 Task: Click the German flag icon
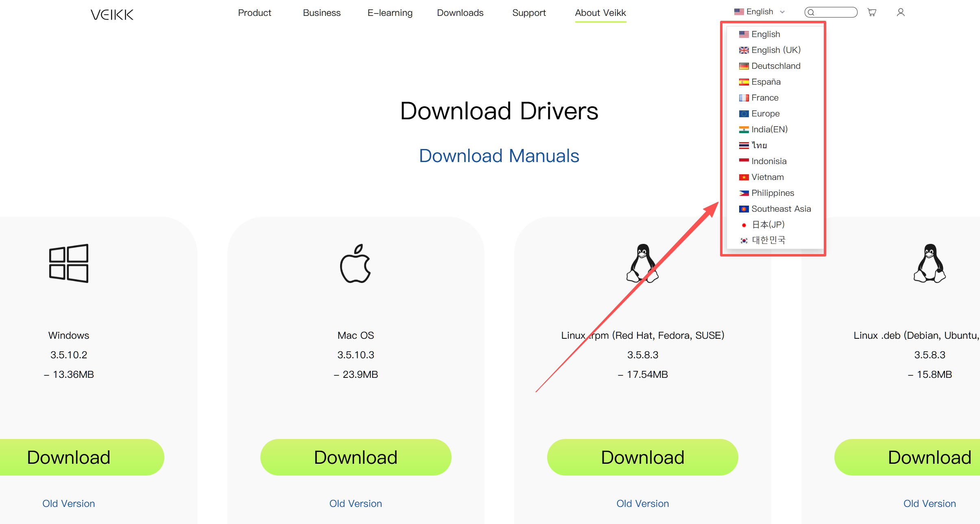[744, 66]
